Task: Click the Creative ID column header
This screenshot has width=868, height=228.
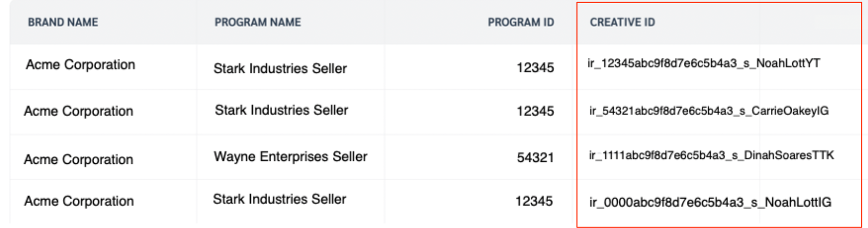Action: click(x=622, y=22)
